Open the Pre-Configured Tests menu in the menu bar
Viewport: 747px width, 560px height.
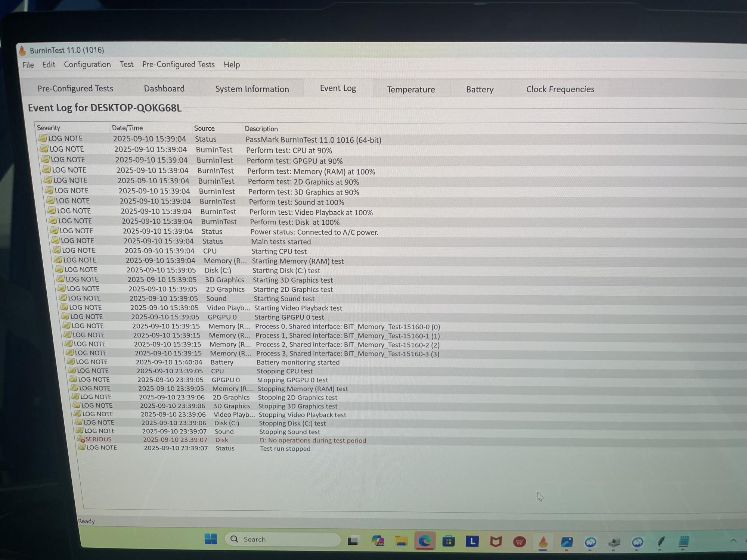179,64
